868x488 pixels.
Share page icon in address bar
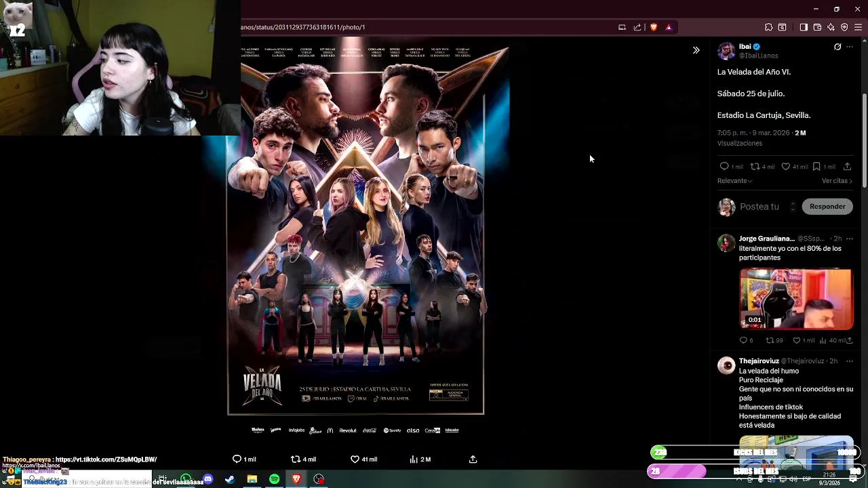[637, 27]
